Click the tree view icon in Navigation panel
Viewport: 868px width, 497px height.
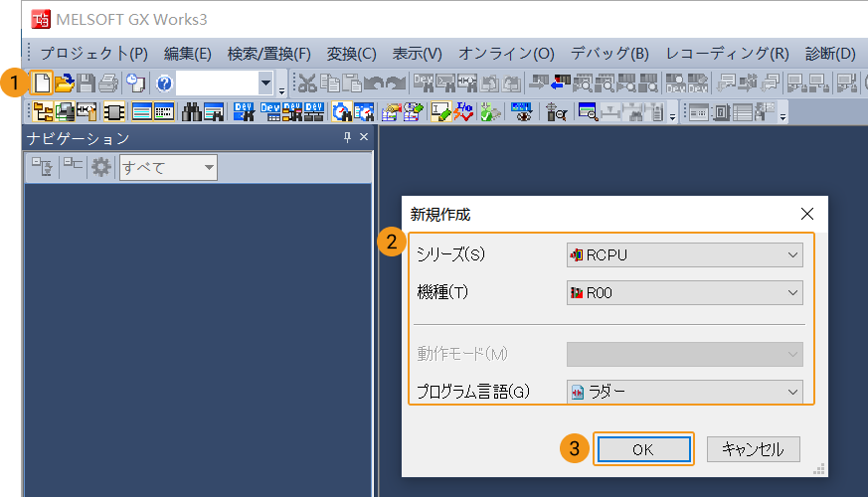pos(42,167)
